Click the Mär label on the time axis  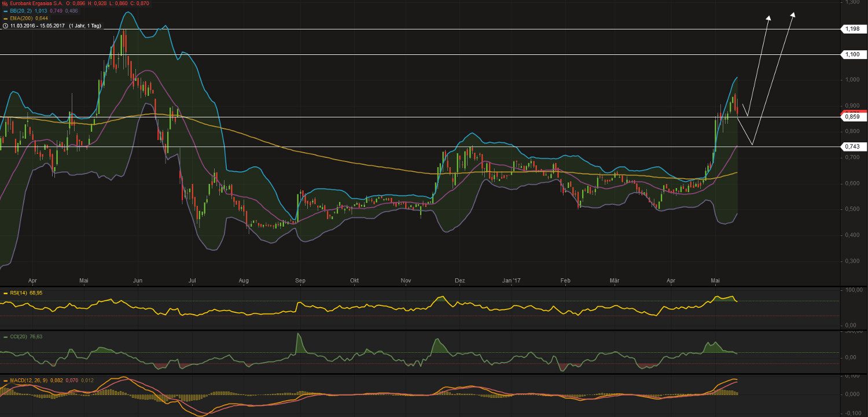point(615,281)
